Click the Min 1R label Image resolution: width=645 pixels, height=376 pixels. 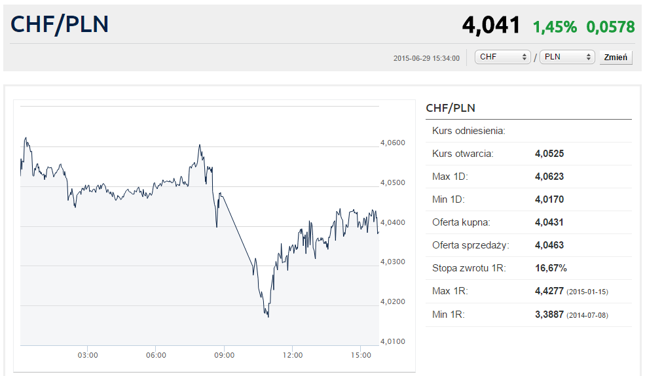[x=448, y=315]
